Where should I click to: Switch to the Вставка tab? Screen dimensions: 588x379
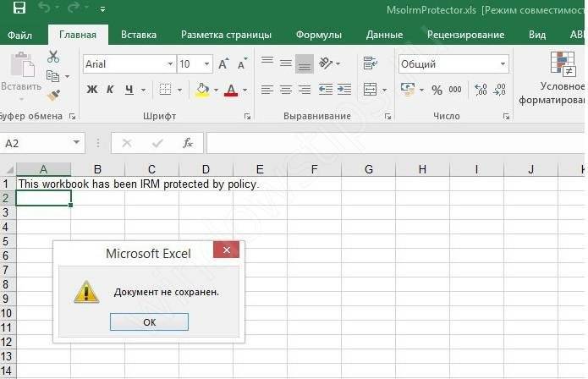138,35
